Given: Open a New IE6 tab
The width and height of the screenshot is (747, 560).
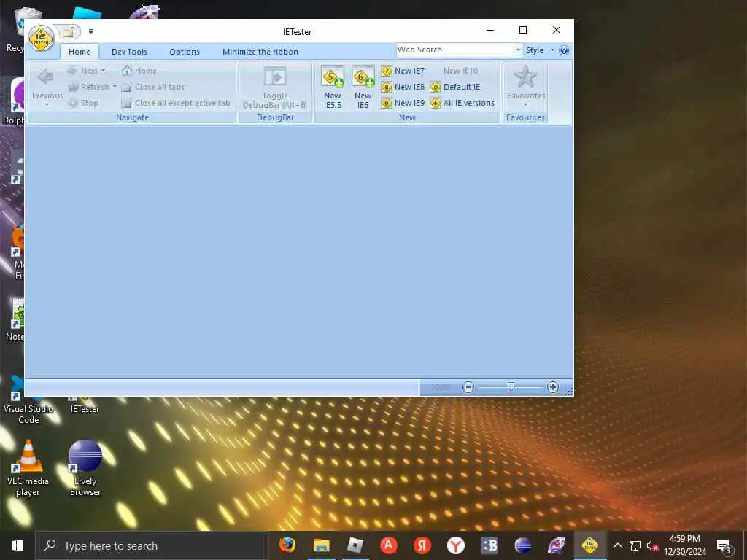Looking at the screenshot, I should [363, 87].
